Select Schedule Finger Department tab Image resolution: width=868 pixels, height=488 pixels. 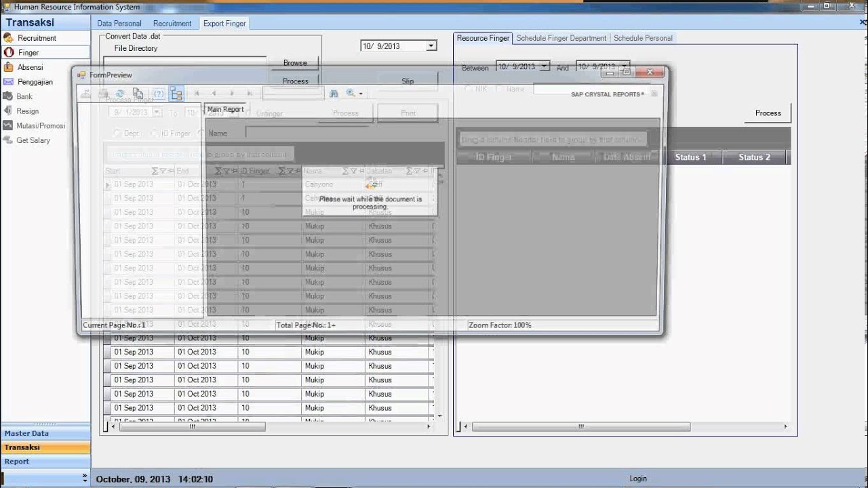click(561, 38)
